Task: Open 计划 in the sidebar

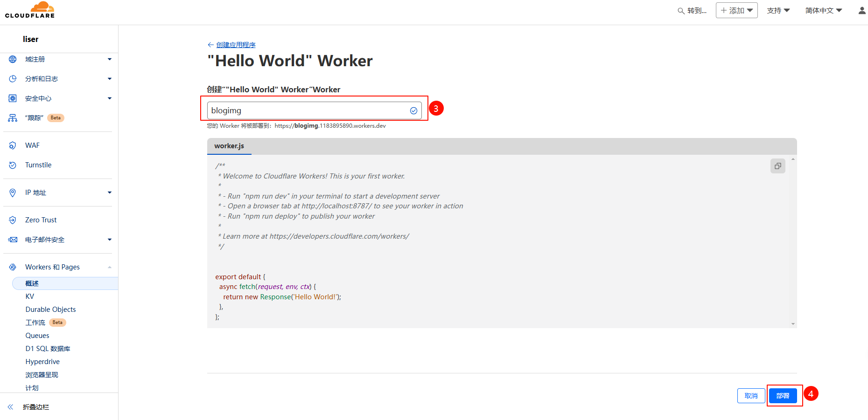Action: coord(32,388)
